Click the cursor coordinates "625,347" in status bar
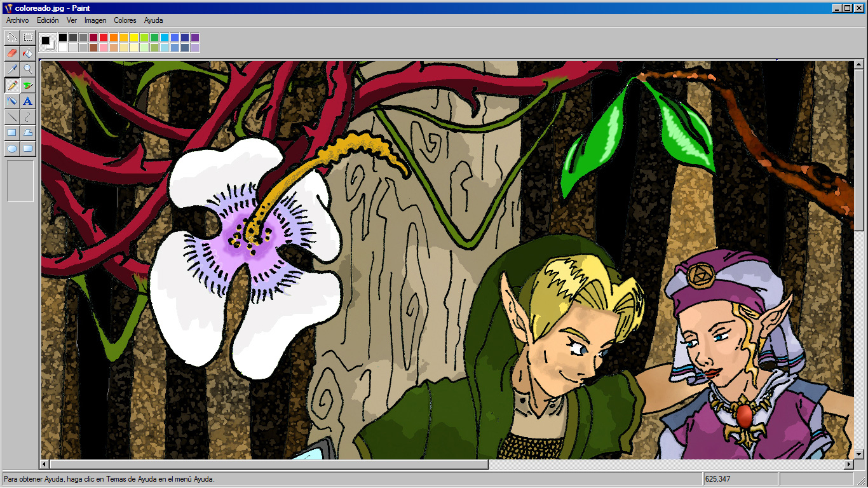868x488 pixels. [717, 479]
